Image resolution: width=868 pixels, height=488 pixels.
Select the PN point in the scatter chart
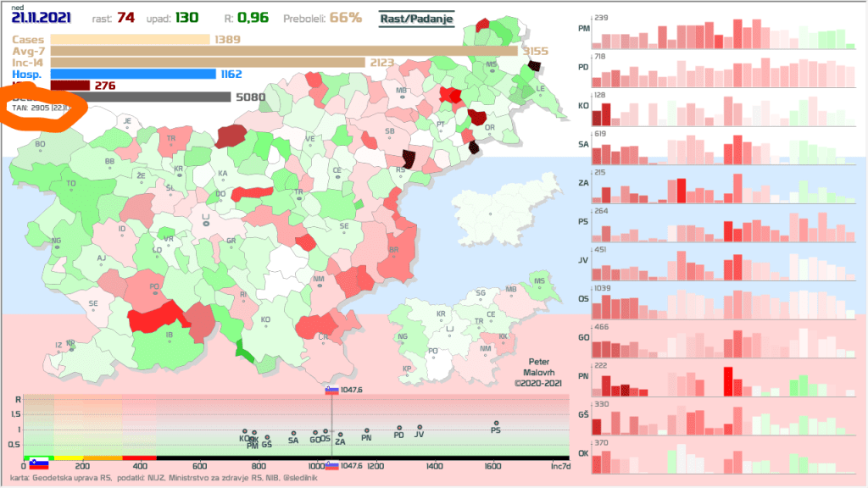[x=366, y=431]
